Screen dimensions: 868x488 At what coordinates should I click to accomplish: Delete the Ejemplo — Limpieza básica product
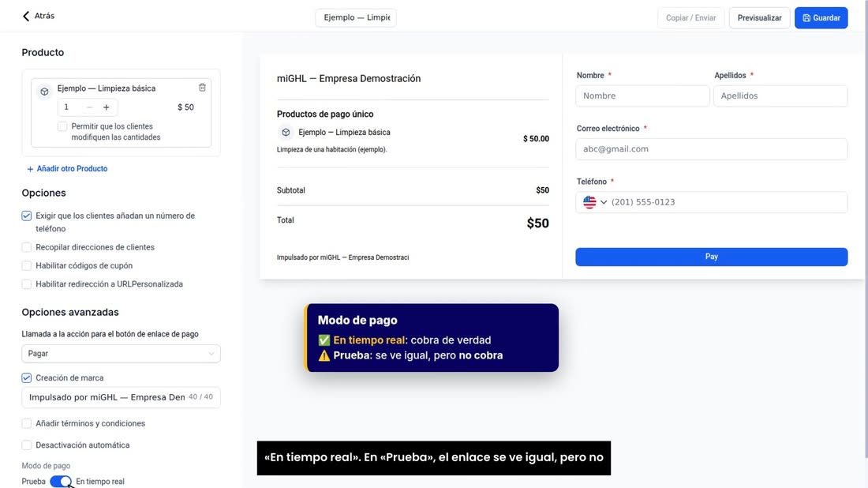[202, 88]
